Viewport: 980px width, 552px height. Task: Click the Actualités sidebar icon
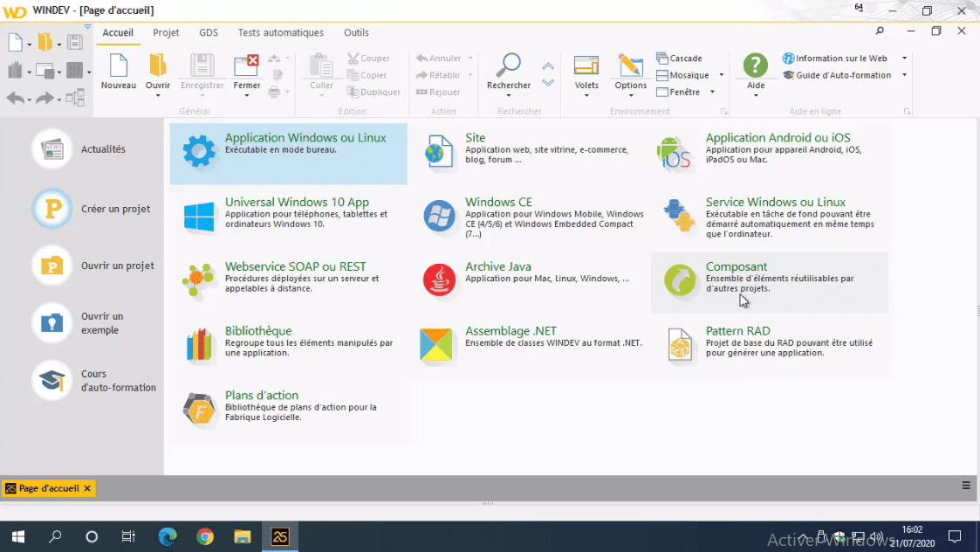click(51, 148)
